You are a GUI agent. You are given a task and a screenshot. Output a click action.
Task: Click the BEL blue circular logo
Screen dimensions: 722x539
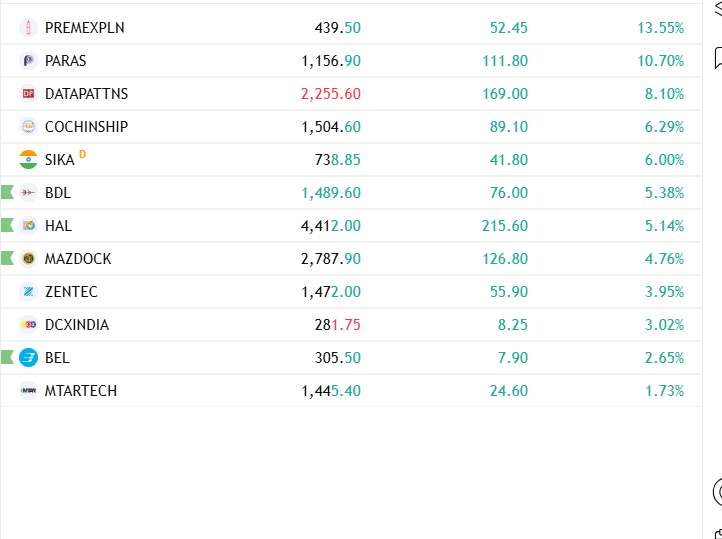tap(28, 358)
